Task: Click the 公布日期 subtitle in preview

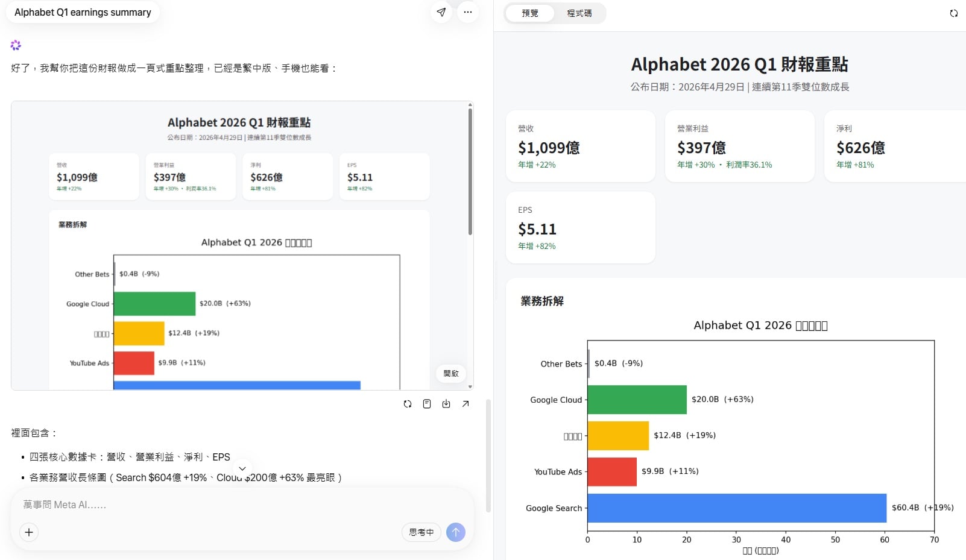Action: [x=740, y=87]
